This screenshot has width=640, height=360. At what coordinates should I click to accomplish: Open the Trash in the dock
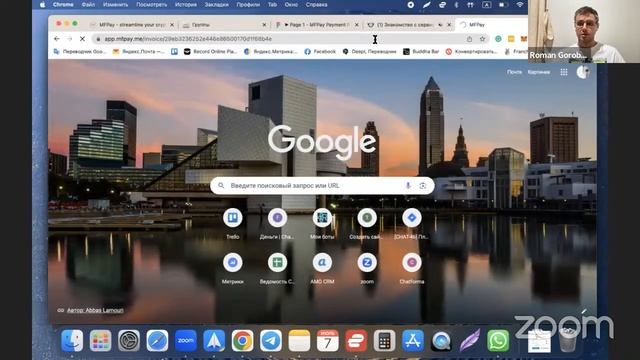(x=567, y=340)
